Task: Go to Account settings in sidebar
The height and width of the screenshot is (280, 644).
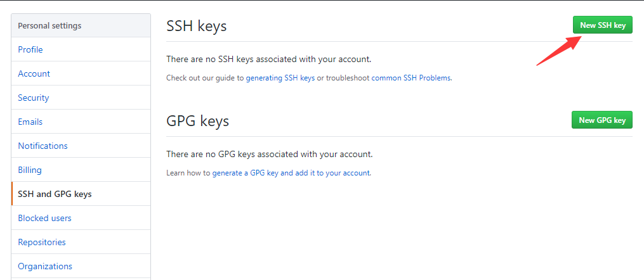Action: pos(34,73)
